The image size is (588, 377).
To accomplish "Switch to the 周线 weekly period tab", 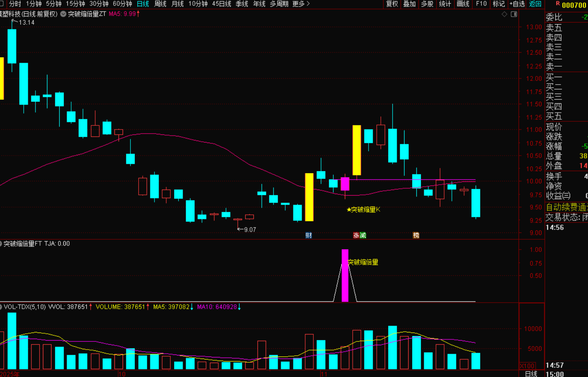I will coord(160,4).
